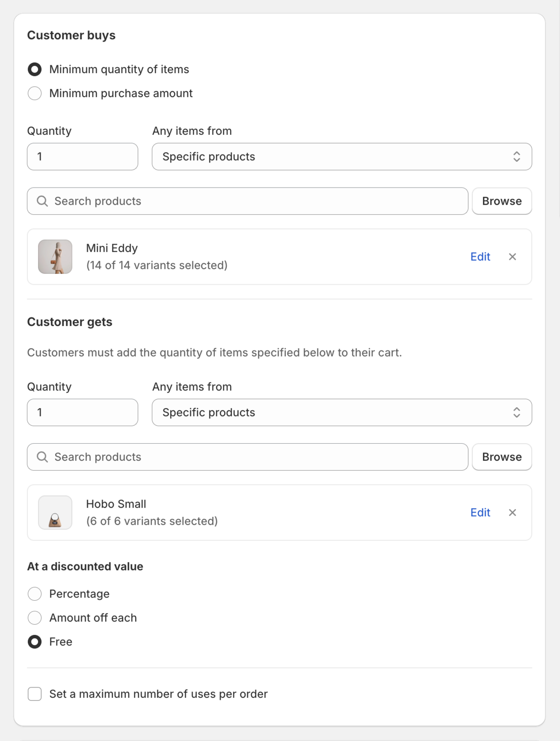Edit Hobo Small variants

point(480,513)
